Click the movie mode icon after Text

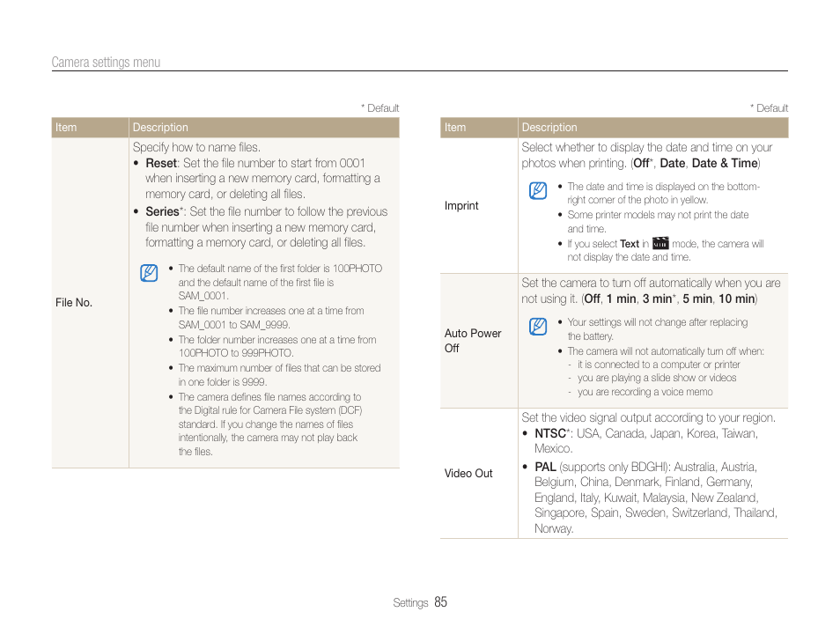pyautogui.click(x=660, y=243)
